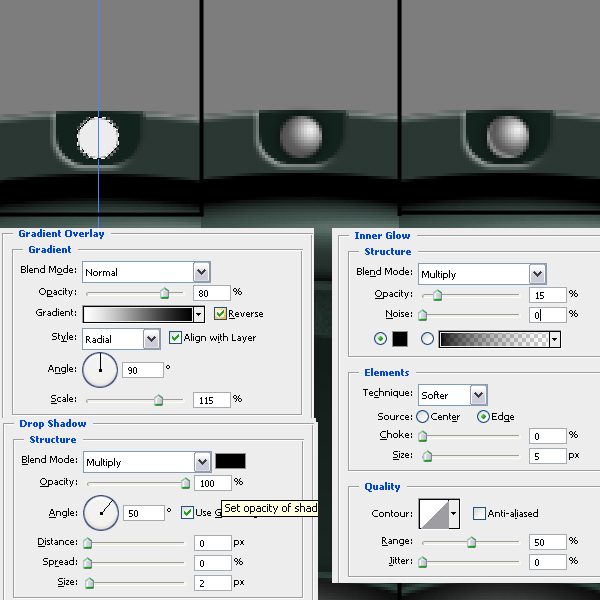Image resolution: width=600 pixels, height=600 pixels.
Task: Open the Style dropdown set to Radial
Action: point(121,339)
